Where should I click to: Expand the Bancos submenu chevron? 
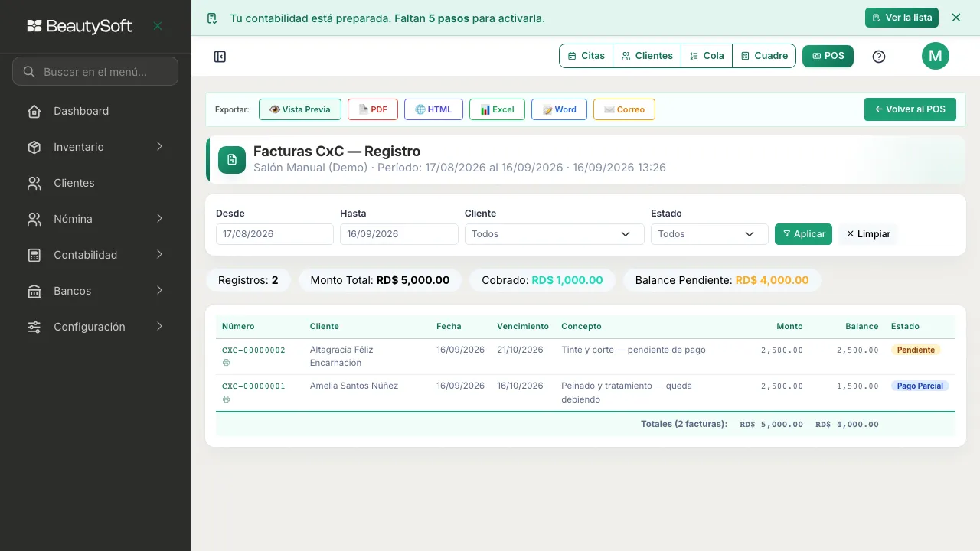coord(159,290)
